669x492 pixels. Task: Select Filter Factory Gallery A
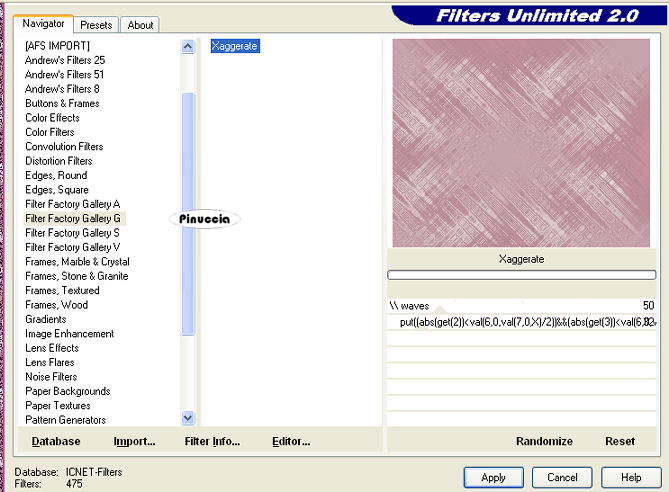73,204
